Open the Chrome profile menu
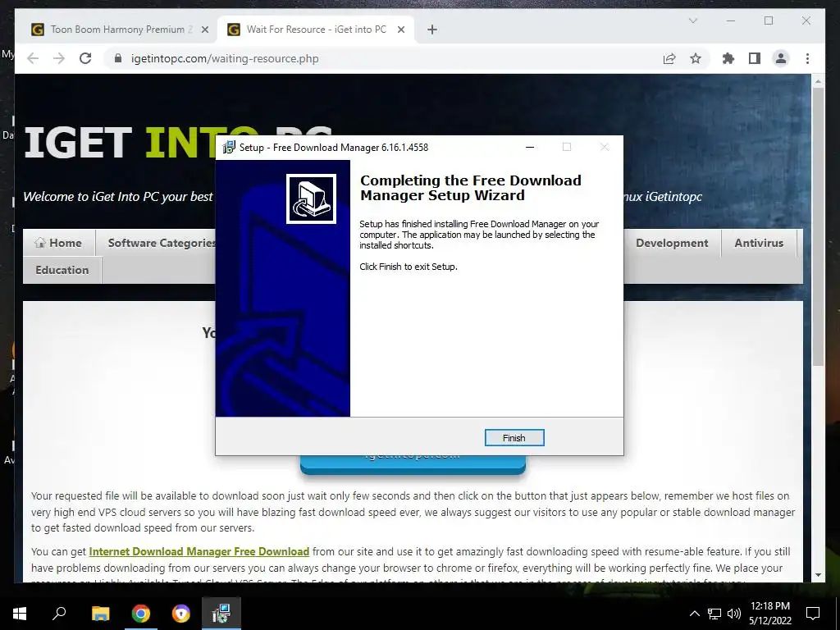 (781, 58)
